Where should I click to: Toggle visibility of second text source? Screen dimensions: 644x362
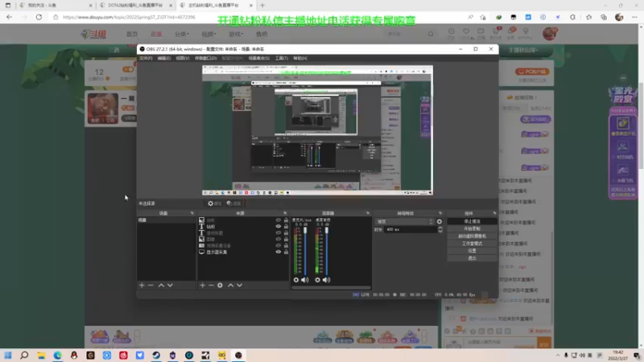point(278,232)
